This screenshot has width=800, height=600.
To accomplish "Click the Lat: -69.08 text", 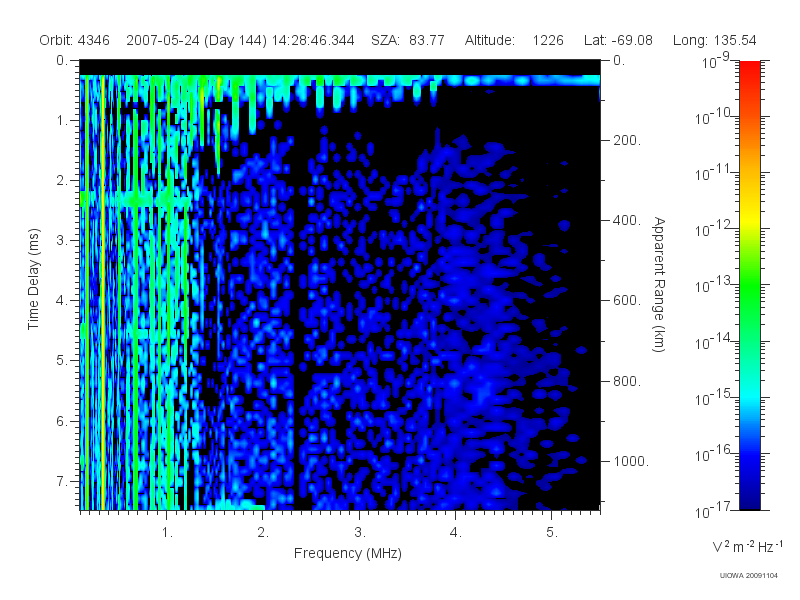I will (x=618, y=40).
